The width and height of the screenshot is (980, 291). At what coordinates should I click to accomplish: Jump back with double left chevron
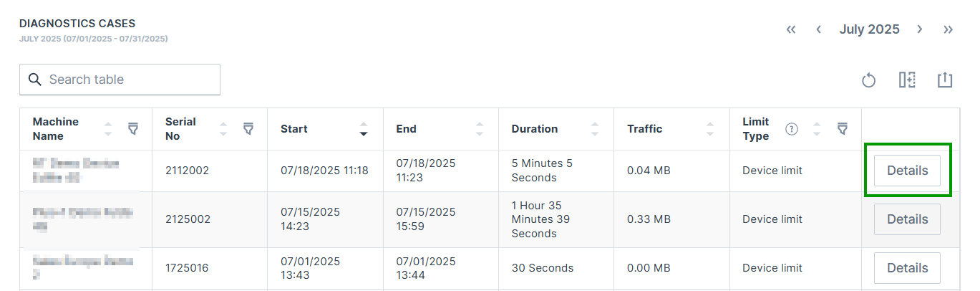click(791, 29)
